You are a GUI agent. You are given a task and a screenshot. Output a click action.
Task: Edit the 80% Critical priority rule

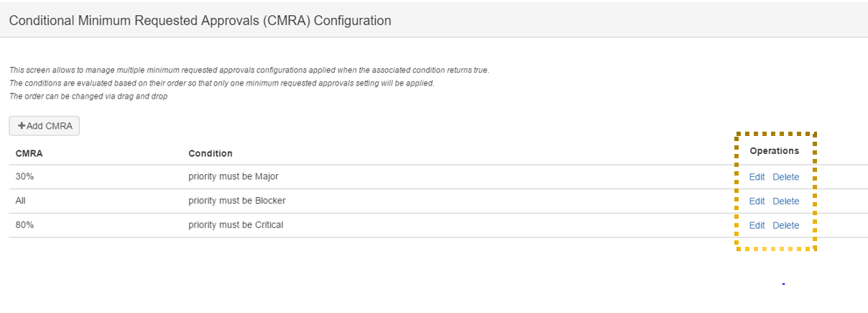(x=757, y=225)
